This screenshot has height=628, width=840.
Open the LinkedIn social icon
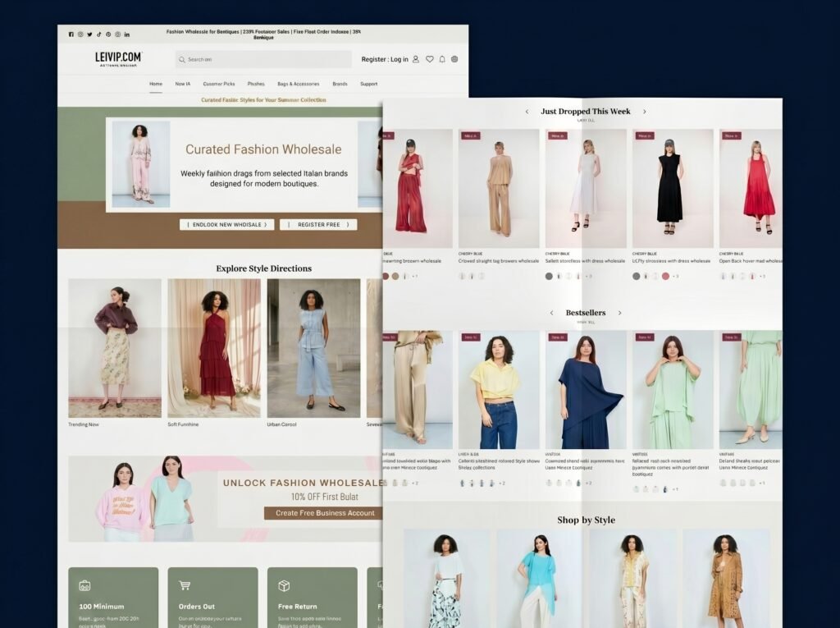coord(127,34)
